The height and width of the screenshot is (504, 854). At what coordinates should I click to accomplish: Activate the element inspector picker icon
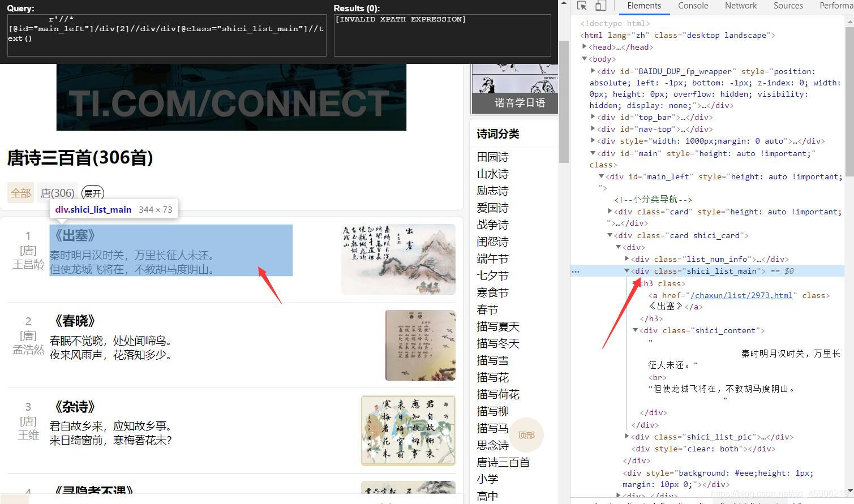pyautogui.click(x=582, y=6)
